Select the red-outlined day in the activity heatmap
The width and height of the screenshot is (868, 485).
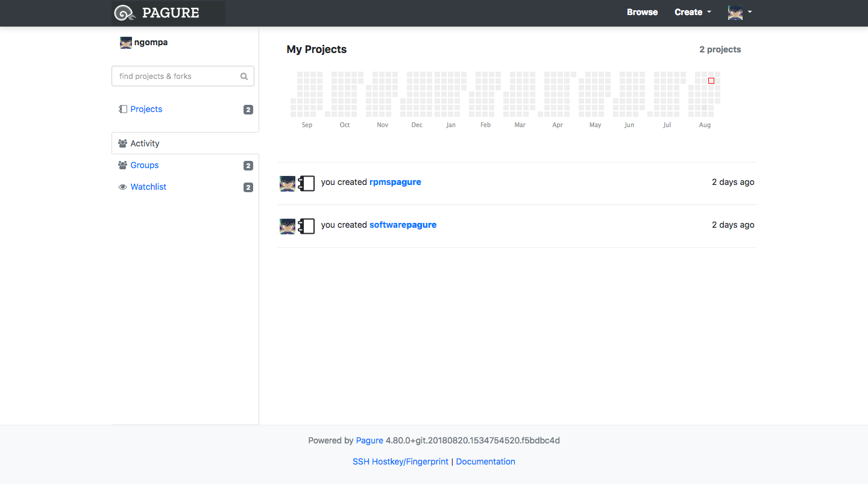point(711,81)
